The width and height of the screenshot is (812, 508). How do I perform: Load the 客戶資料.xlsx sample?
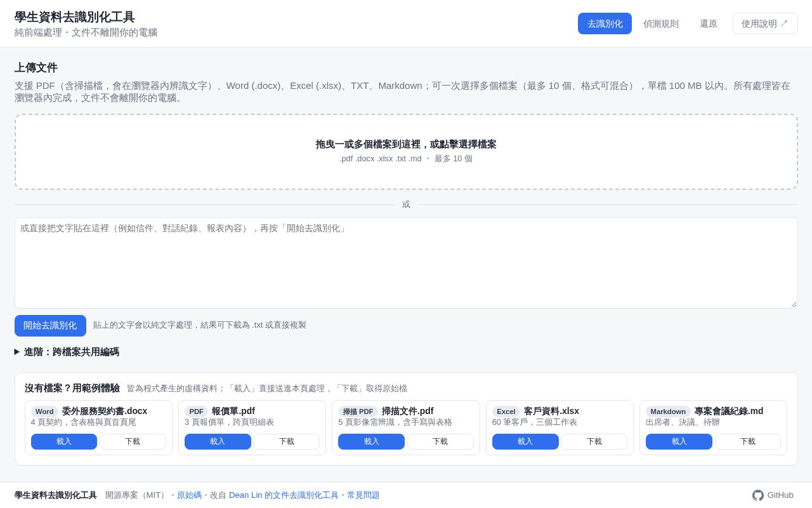coord(525,441)
